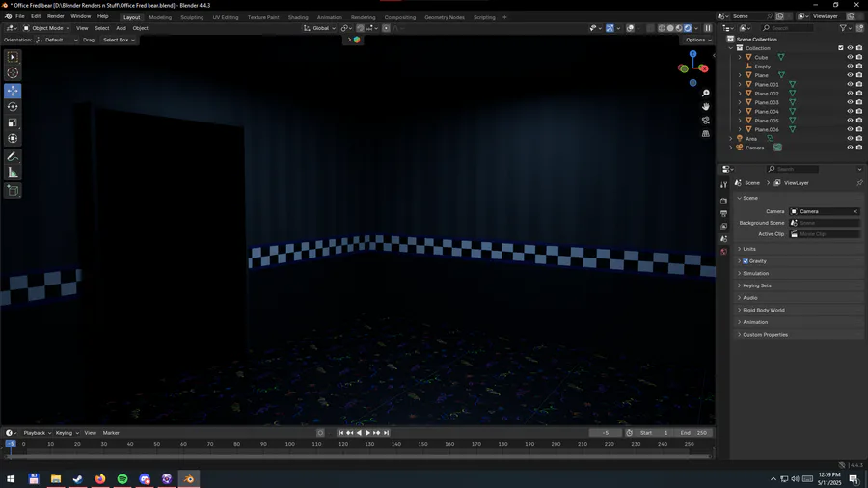The height and width of the screenshot is (488, 868).
Task: Click the outliner filter funnel icon
Action: click(x=843, y=28)
